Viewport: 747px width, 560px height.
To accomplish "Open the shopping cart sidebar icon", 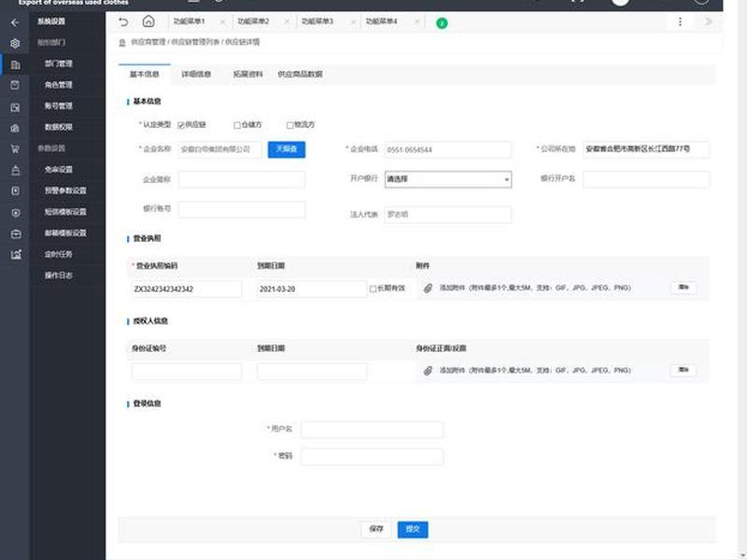I will (x=15, y=148).
